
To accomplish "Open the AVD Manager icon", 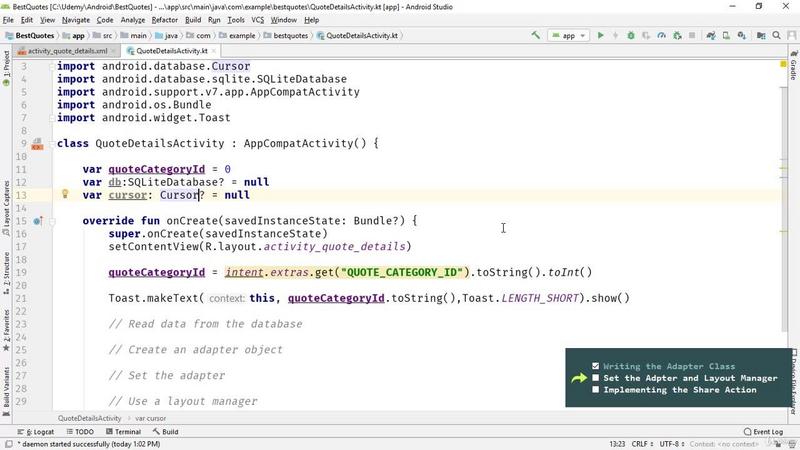I will [x=726, y=35].
